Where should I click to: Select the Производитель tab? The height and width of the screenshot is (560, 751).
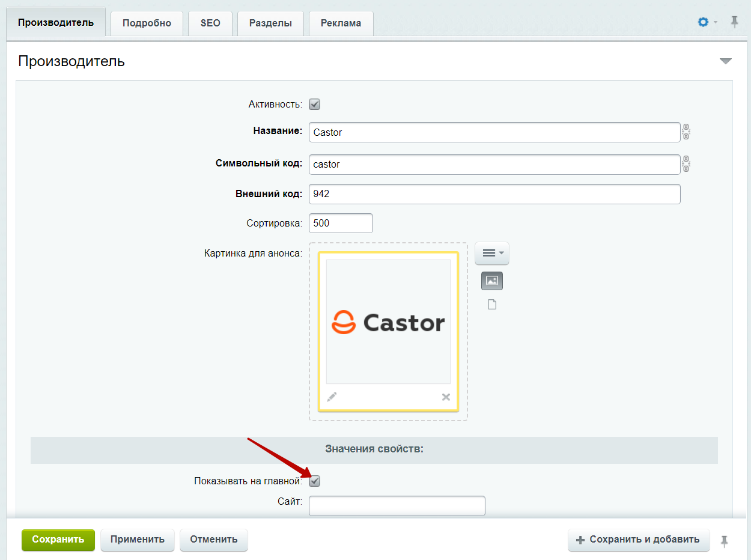(x=56, y=22)
